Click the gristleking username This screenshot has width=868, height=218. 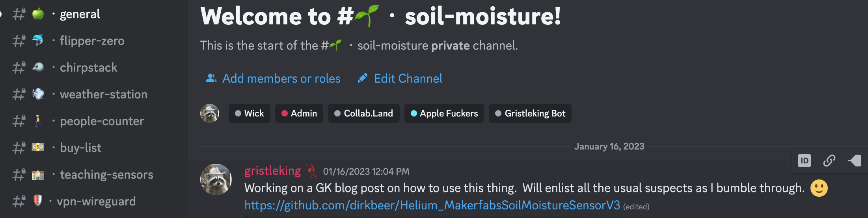pos(272,171)
